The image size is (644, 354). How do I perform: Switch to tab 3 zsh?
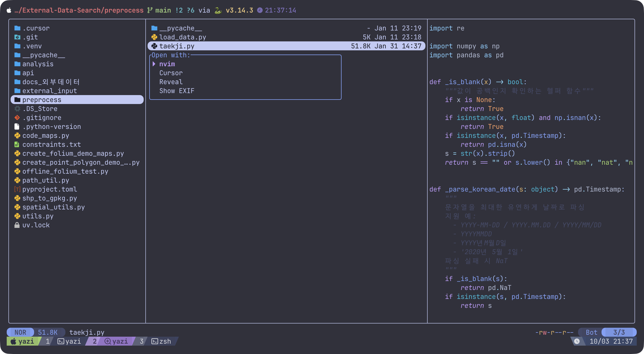(161, 341)
